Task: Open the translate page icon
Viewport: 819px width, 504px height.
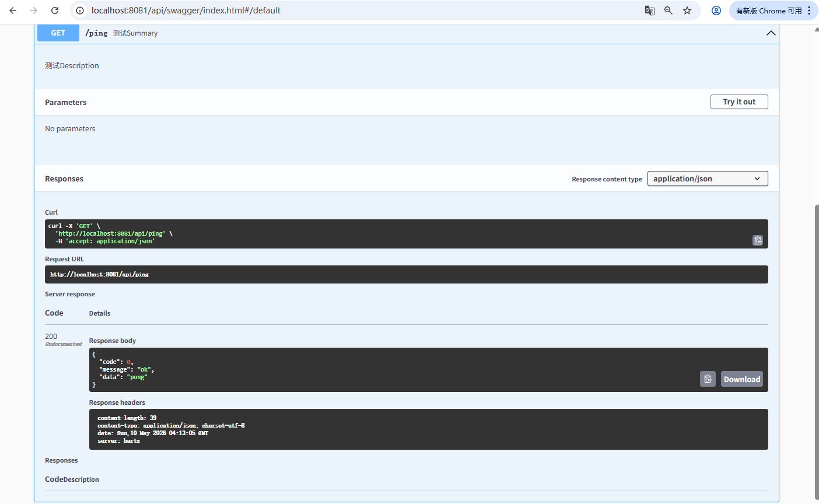Action: 649,10
